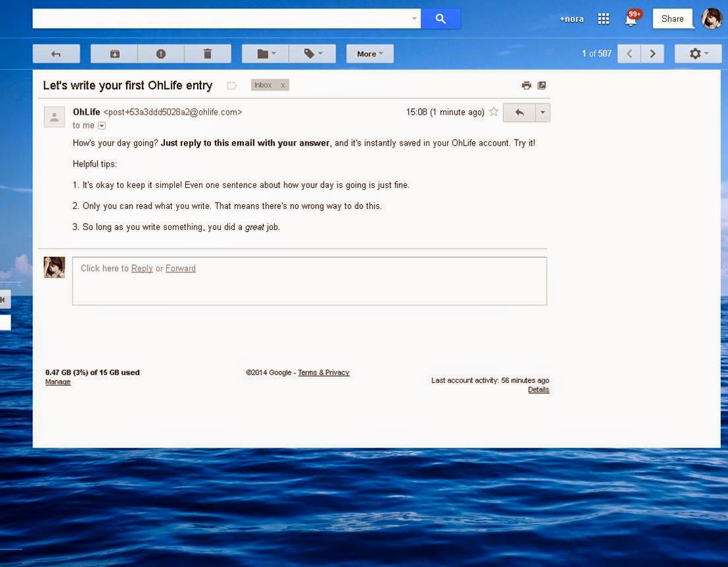Go back to inbox with arrow button
Screen dimensions: 728x567
pyautogui.click(x=56, y=54)
